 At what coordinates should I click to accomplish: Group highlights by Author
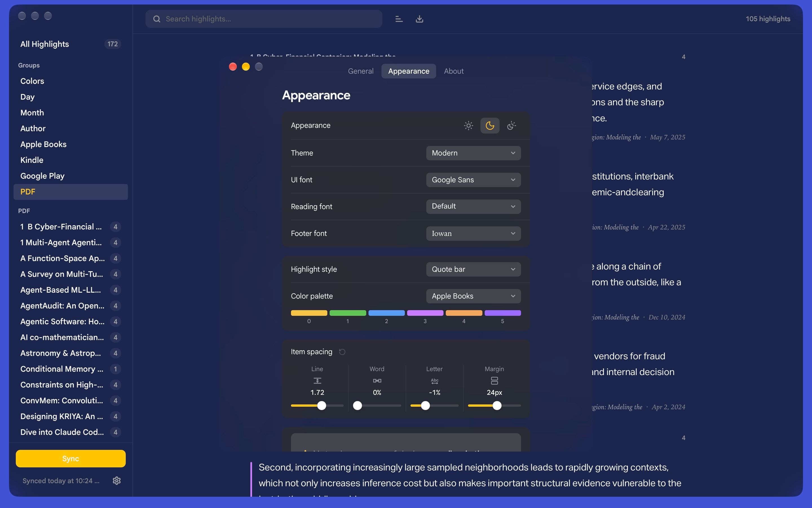(70, 128)
